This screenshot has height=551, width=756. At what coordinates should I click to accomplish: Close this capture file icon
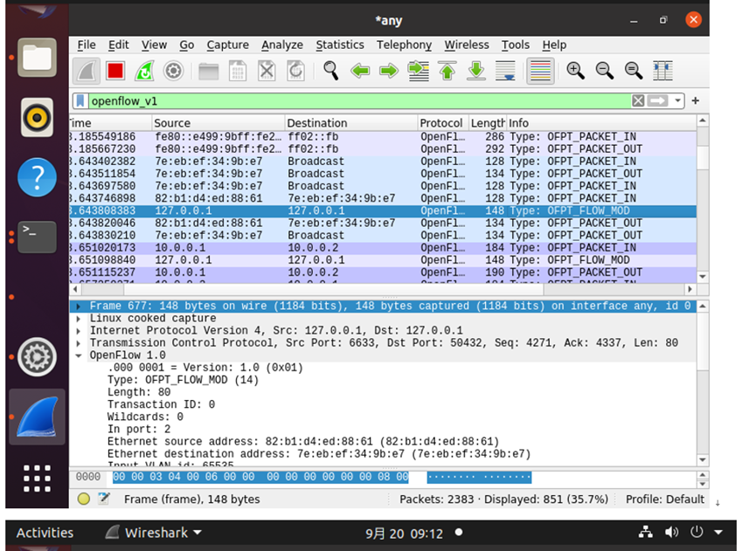(x=267, y=71)
